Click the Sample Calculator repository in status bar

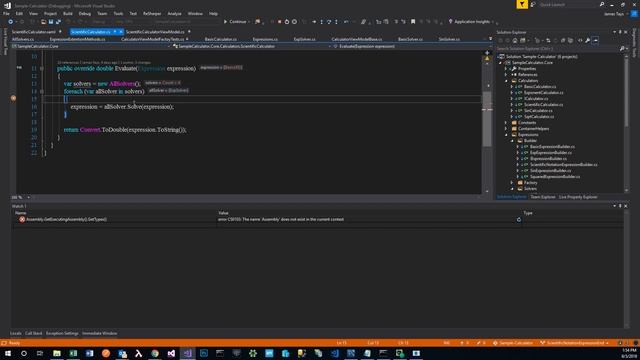[513, 343]
